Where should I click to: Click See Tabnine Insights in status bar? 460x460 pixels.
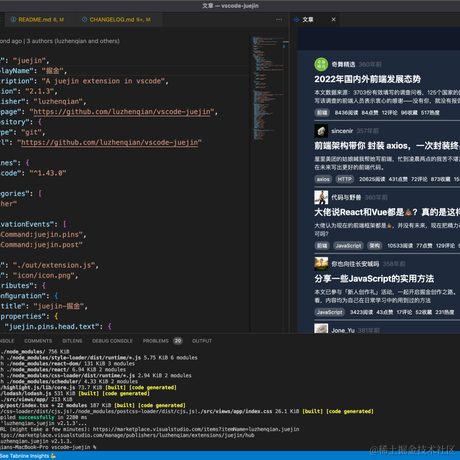[x=28, y=456]
